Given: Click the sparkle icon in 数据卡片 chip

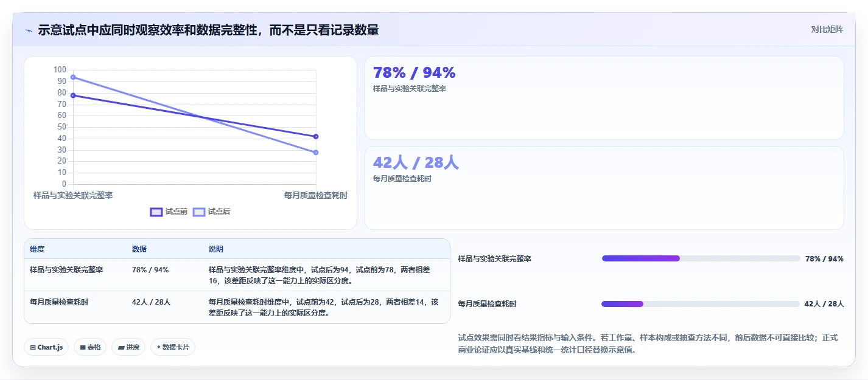Looking at the screenshot, I should point(159,347).
